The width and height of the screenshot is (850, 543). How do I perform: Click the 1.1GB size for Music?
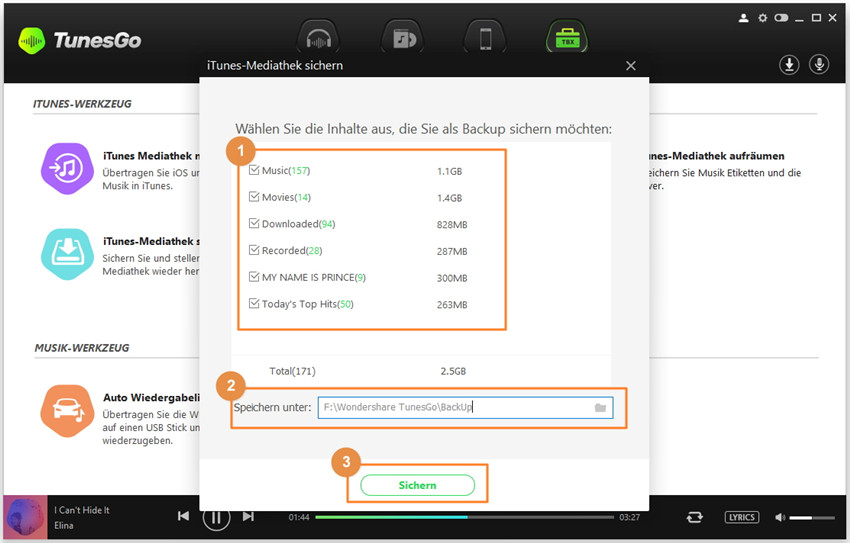coord(449,171)
